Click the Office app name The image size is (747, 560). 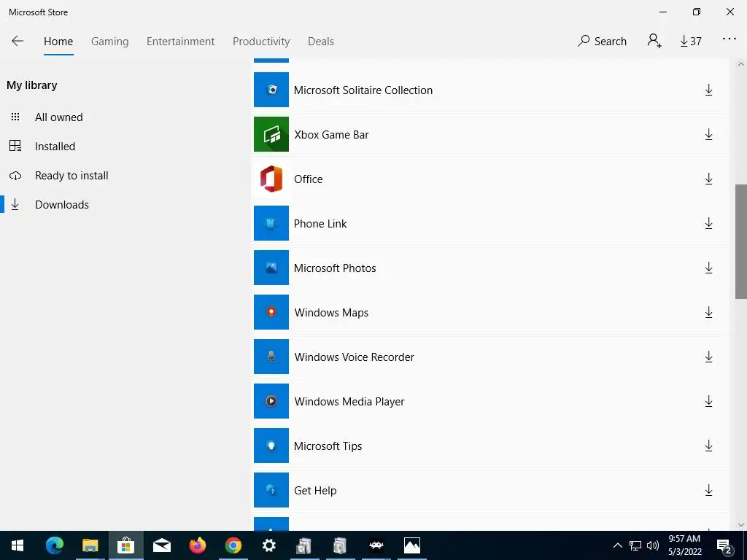309,179
